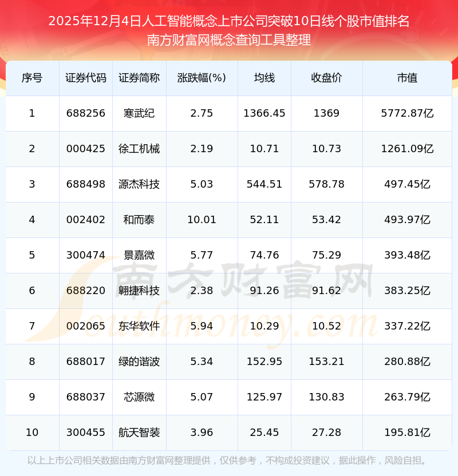
Task: Click moving average value 544.51
Action: click(264, 184)
